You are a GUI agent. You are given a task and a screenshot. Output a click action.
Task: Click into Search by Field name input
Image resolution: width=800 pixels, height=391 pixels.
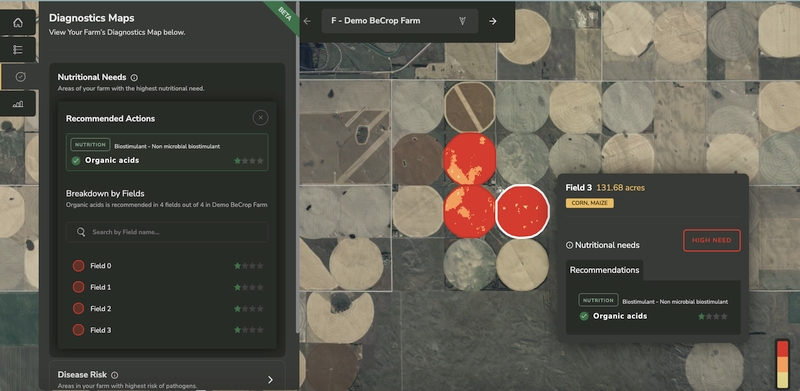point(167,232)
